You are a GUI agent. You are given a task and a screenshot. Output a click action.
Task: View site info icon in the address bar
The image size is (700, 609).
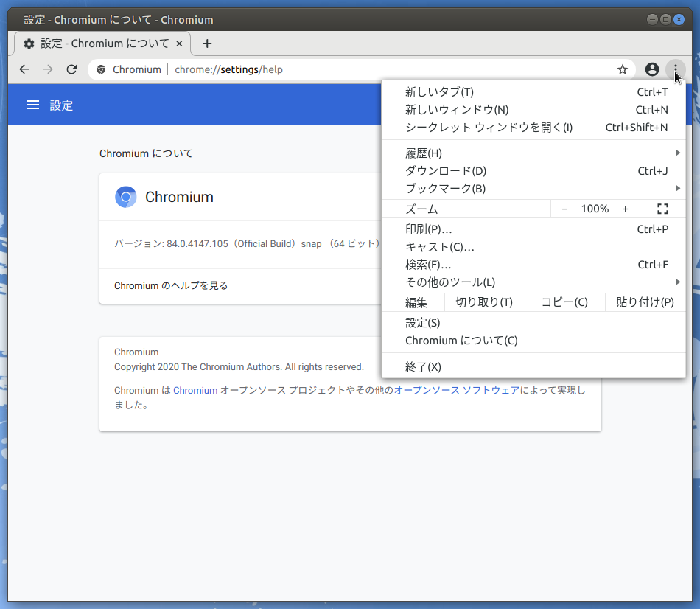(102, 69)
